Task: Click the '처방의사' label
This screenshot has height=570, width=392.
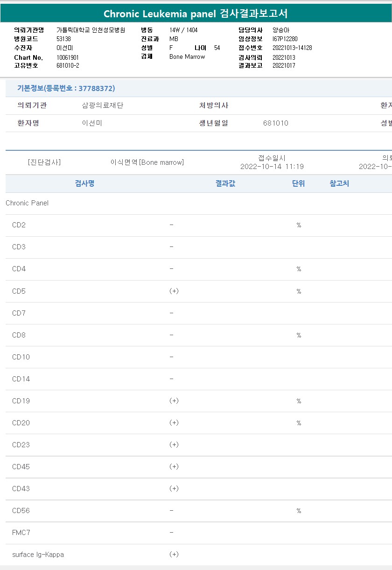Action: (214, 106)
